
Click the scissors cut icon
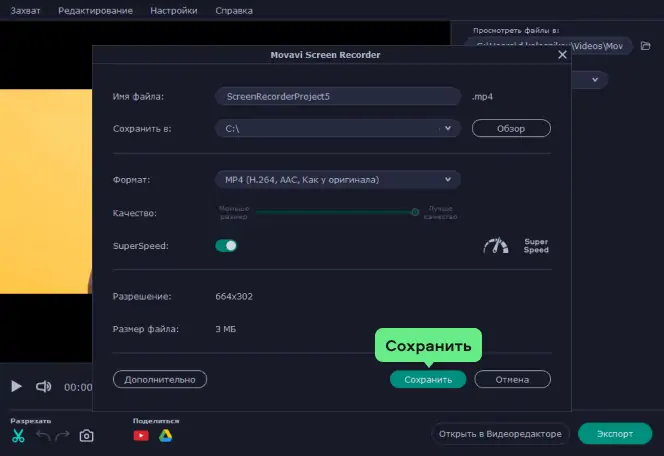18,436
